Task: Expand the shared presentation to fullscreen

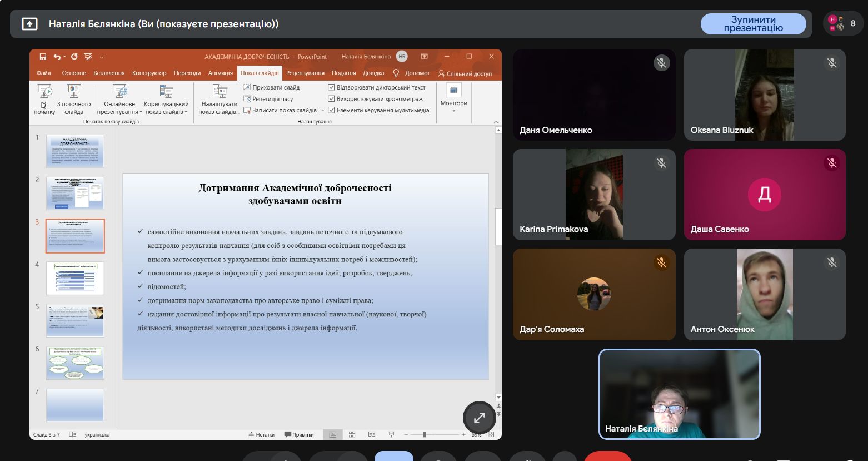Action: tap(479, 418)
